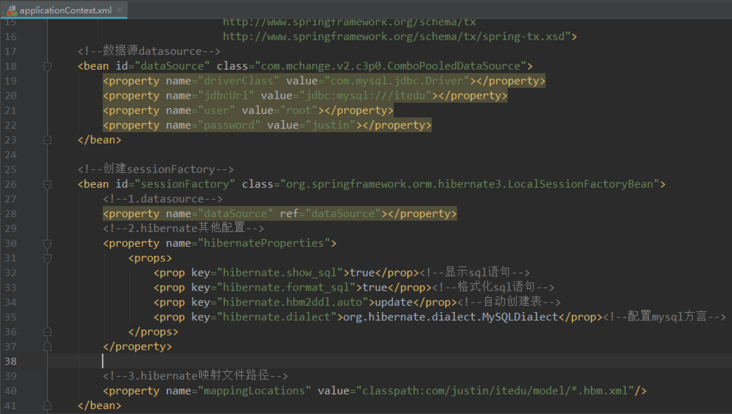This screenshot has height=414, width=732.
Task: Click the "hibernateProperties" name value
Action: tap(264, 243)
